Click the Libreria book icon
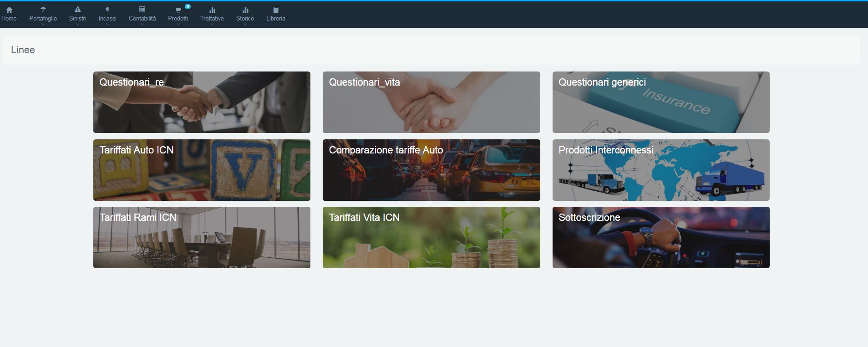Screen dimensions: 868x347 click(x=276, y=10)
